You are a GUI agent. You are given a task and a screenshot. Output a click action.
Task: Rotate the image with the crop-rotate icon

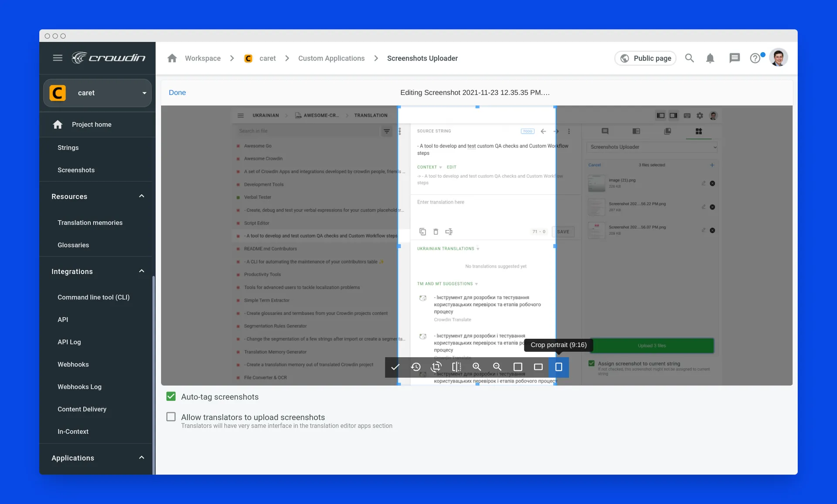(x=436, y=367)
